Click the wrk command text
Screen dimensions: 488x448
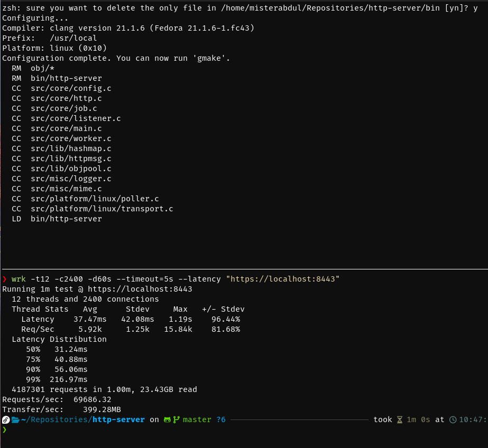click(18, 278)
